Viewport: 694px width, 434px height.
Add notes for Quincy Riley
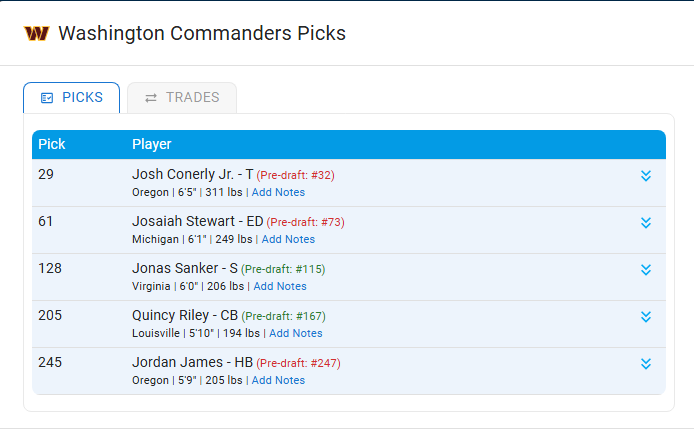click(296, 333)
